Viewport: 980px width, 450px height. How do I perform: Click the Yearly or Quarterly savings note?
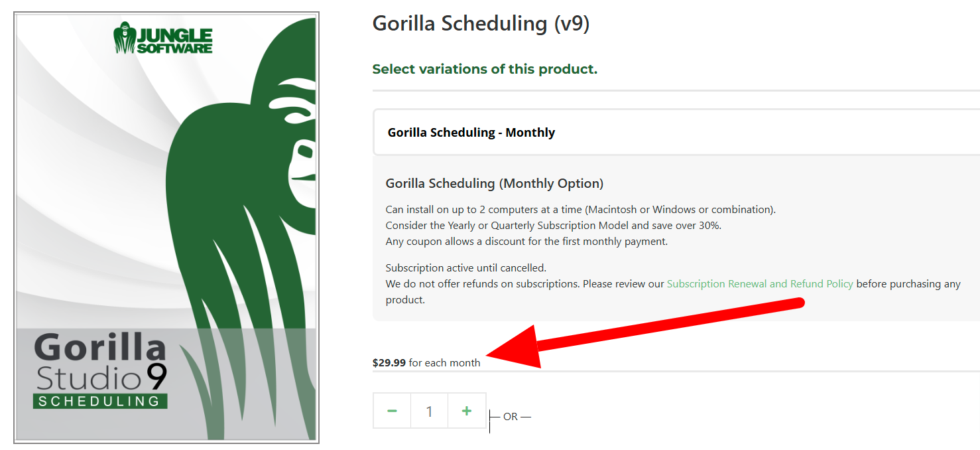point(553,226)
